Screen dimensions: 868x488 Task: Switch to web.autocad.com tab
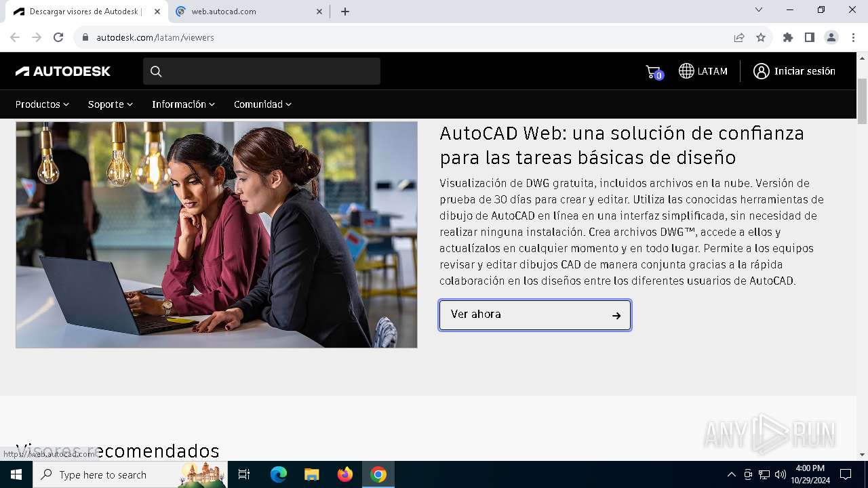pyautogui.click(x=248, y=12)
